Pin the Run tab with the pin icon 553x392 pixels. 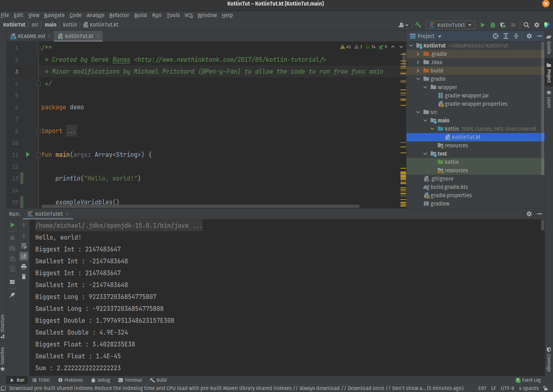pyautogui.click(x=12, y=295)
